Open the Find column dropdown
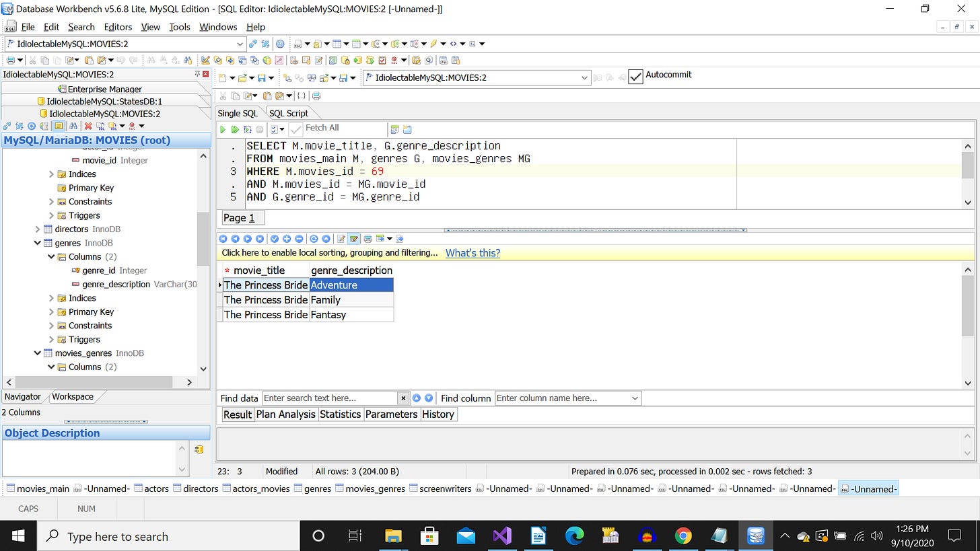This screenshot has height=551, width=980. pyautogui.click(x=635, y=398)
